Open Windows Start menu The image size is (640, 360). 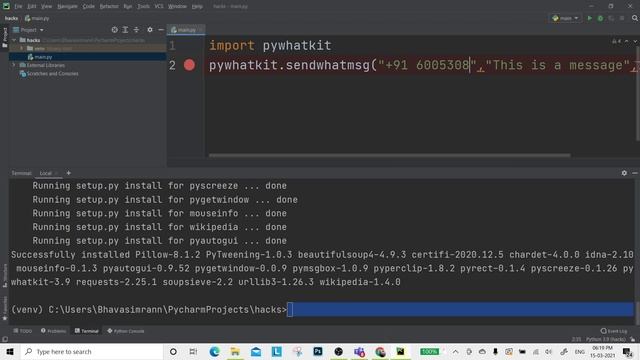click(x=10, y=351)
